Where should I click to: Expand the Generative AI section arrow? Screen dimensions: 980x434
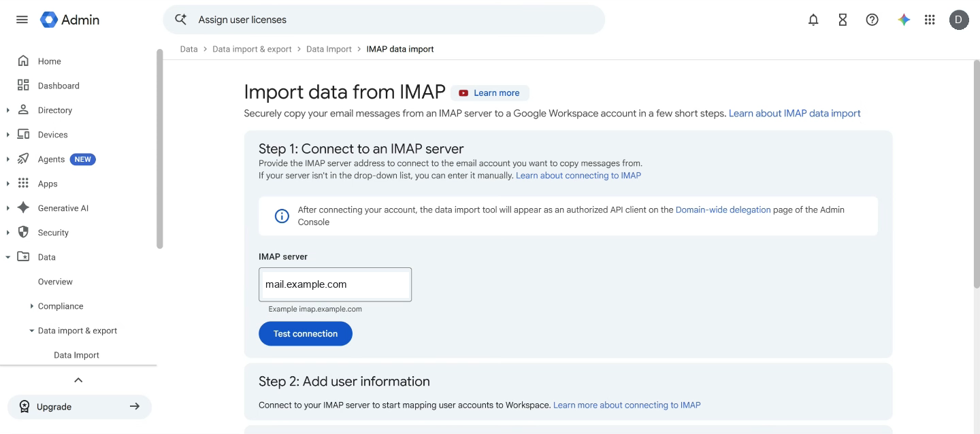7,208
